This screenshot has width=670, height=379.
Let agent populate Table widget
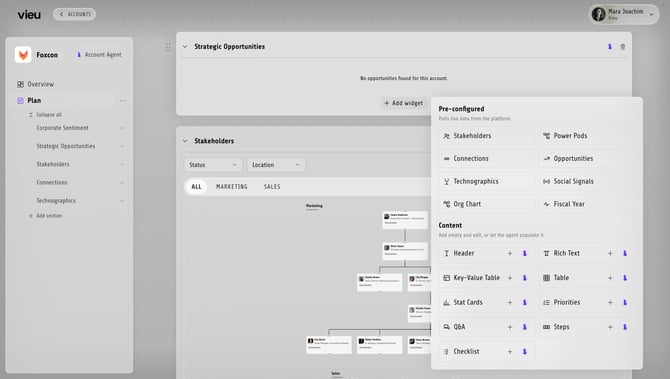625,278
